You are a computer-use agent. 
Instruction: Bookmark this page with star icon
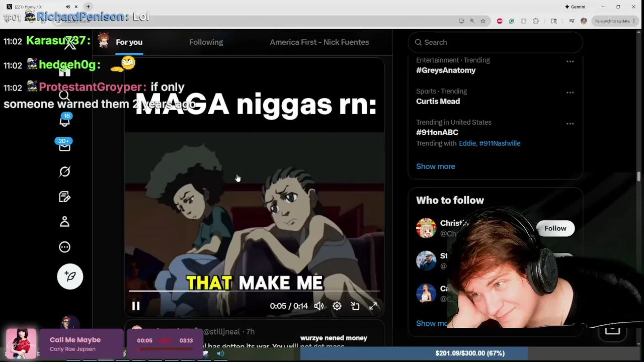[483, 21]
